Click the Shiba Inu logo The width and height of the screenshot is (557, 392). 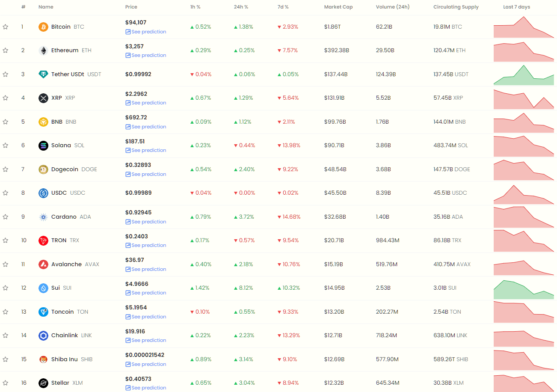pyautogui.click(x=43, y=359)
